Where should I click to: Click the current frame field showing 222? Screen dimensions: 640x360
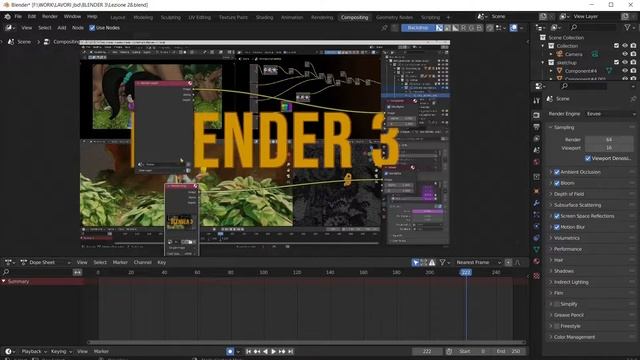(427, 351)
